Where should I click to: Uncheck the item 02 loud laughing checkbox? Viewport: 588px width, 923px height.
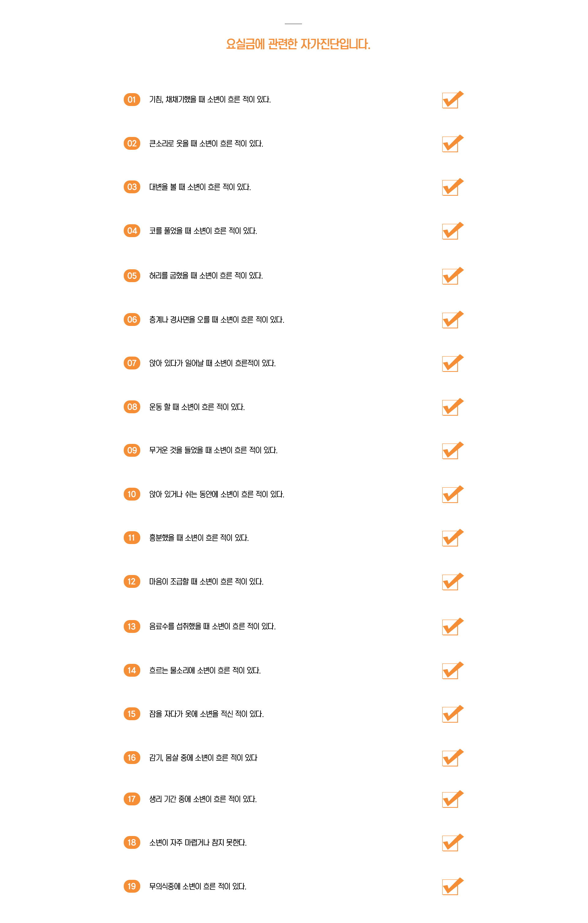point(450,145)
